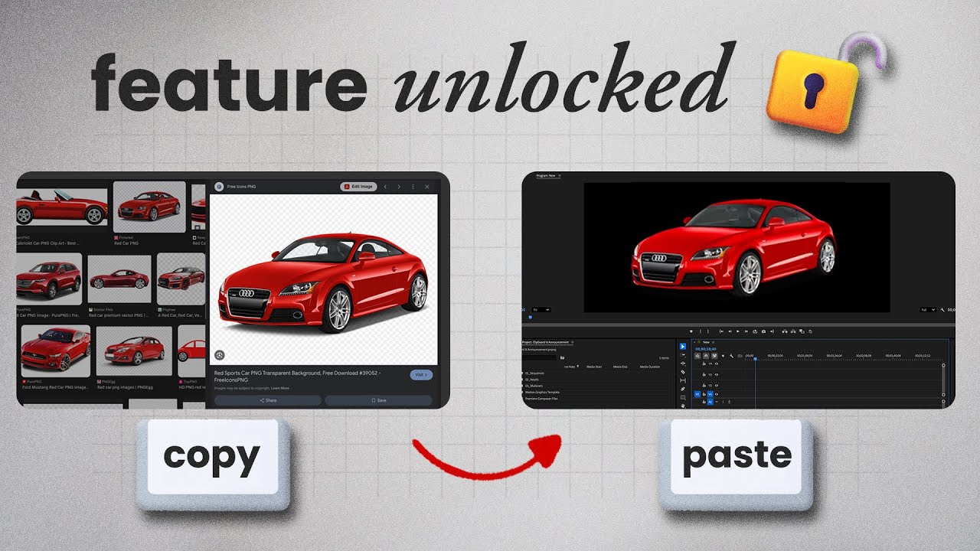Image resolution: width=980 pixels, height=551 pixels.
Task: Select the Ford Mustang red car thumbnail
Action: pos(56,350)
